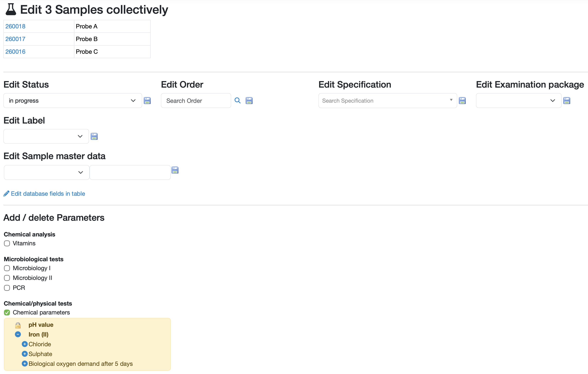Image resolution: width=588 pixels, height=374 pixels.
Task: Save the Edit Label selection
Action: (x=94, y=136)
